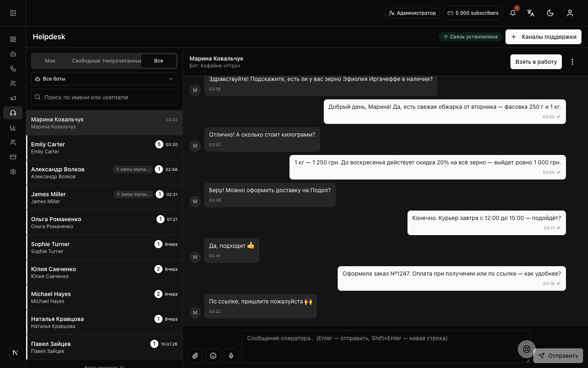
Task: Open the broadcast megaphone icon
Action: click(13, 98)
